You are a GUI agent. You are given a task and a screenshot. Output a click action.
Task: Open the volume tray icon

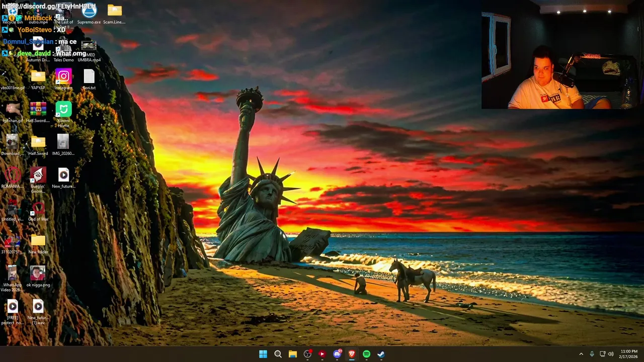[611, 354]
